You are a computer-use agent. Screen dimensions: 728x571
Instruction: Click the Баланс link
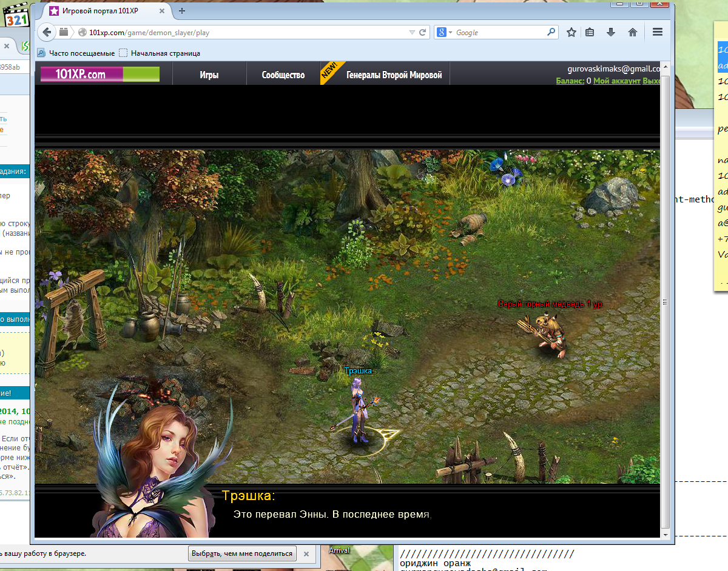point(570,81)
